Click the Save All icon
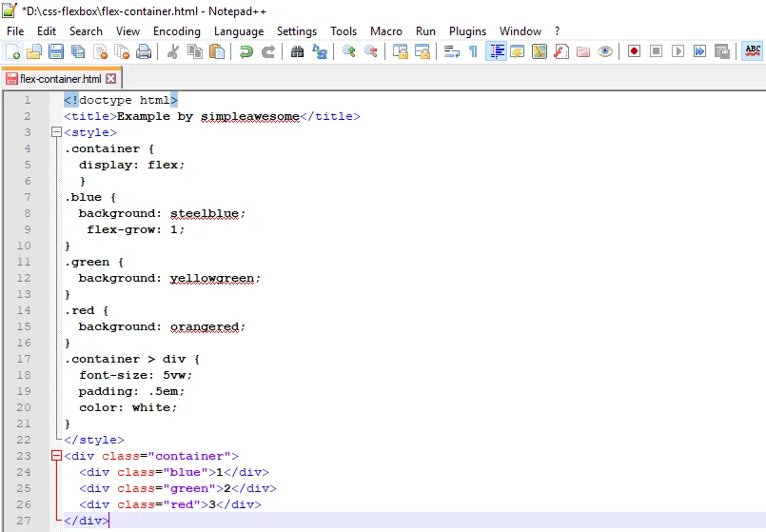The height and width of the screenshot is (532, 766). point(78,51)
